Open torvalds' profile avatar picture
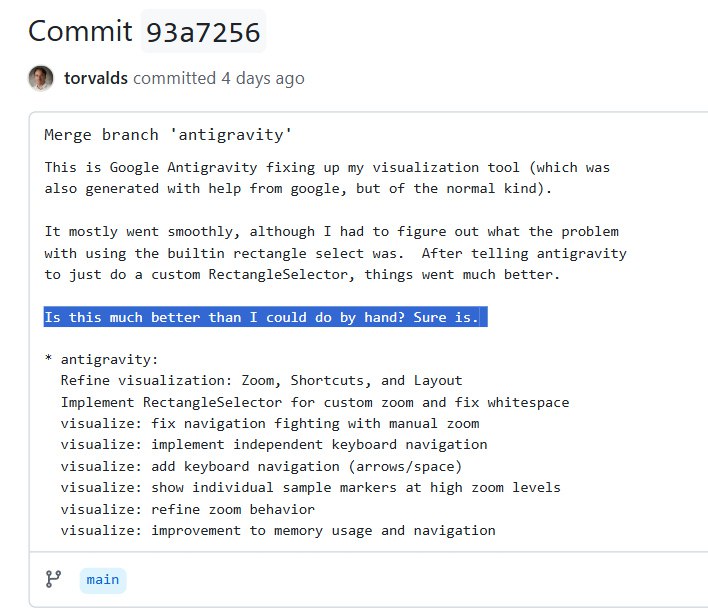Image resolution: width=708 pixels, height=610 pixels. tap(41, 78)
